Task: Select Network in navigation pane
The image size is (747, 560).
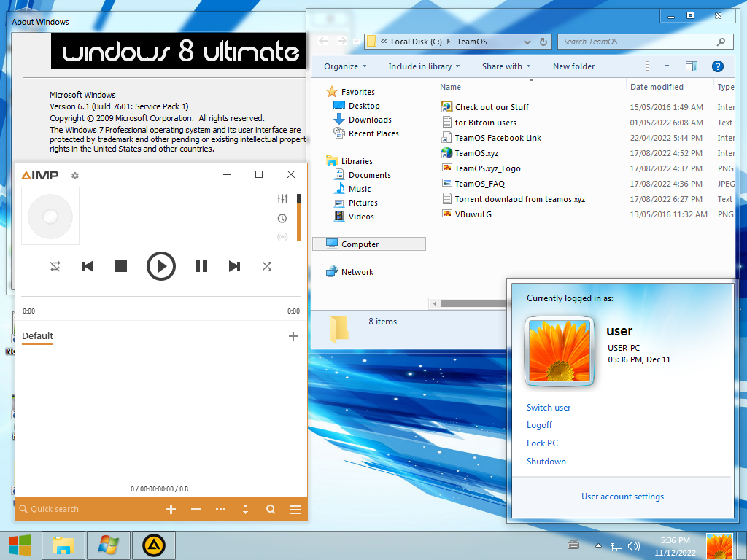Action: click(x=357, y=272)
